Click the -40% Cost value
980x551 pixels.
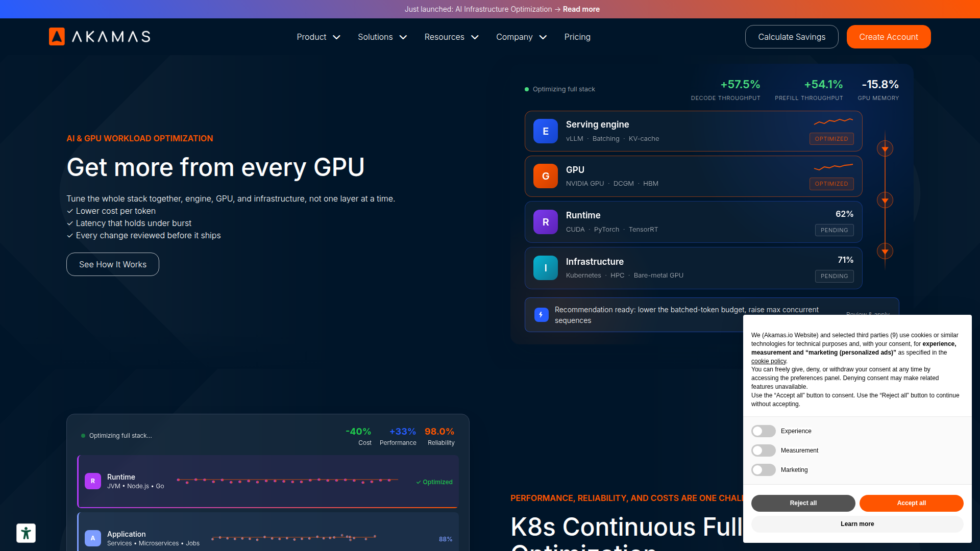point(358,432)
